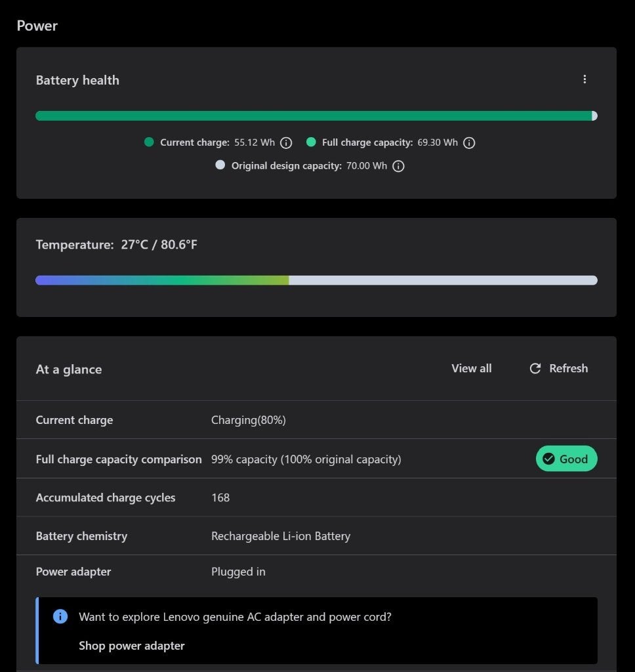Click the Refresh button label

[x=569, y=369]
